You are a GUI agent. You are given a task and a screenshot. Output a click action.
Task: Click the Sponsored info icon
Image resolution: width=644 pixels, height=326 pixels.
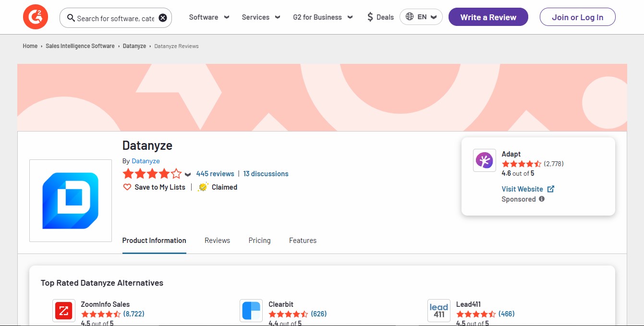click(542, 199)
